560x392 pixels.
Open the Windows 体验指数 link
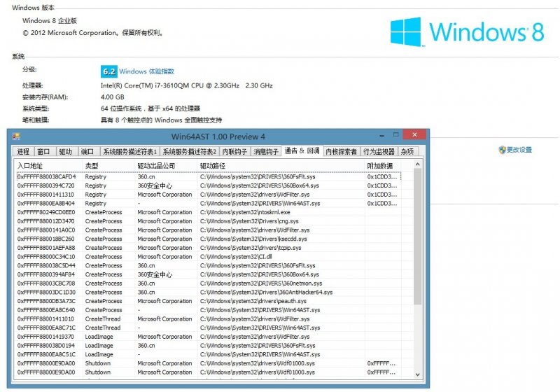(146, 71)
